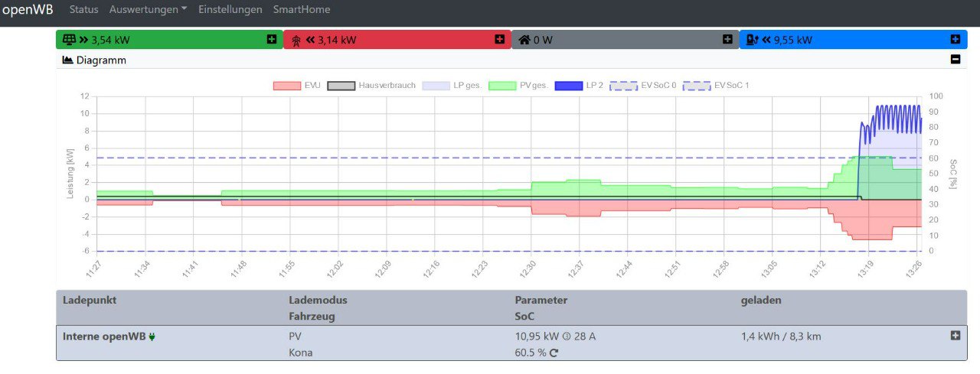Click the green plug icon beside Interne openWB

pyautogui.click(x=152, y=336)
